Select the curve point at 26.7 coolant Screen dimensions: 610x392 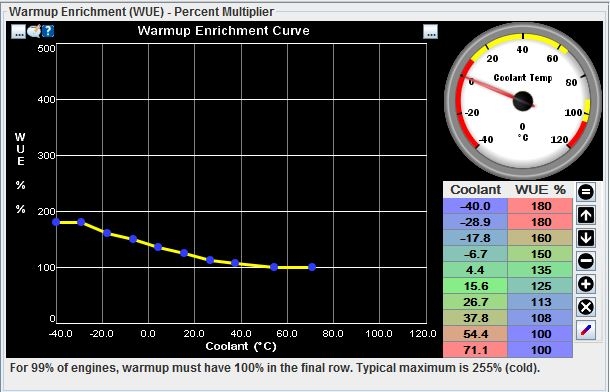point(210,260)
